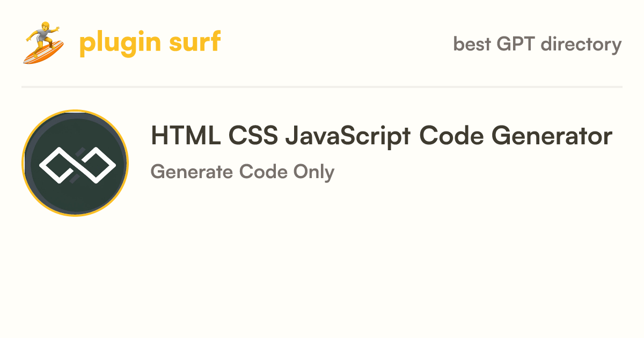Image resolution: width=644 pixels, height=338 pixels.
Task: Click the word 'Generator' in the title
Action: (x=552, y=136)
